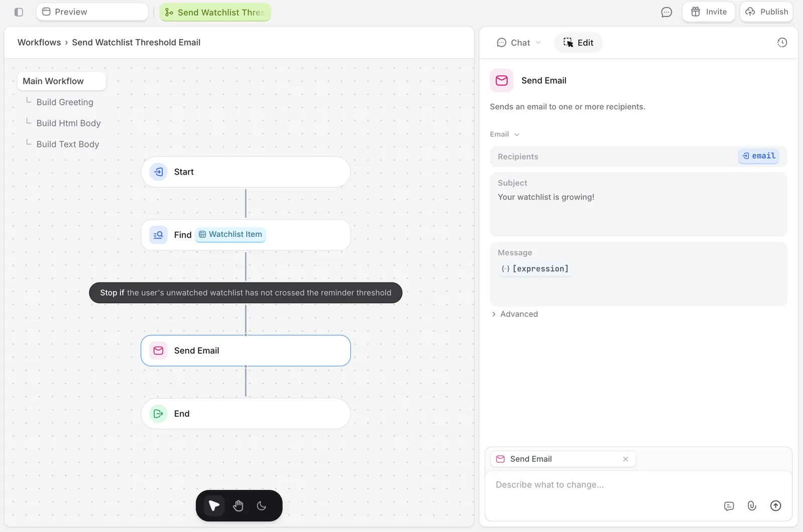Select the End node label
The height and width of the screenshot is (532, 803).
[182, 414]
